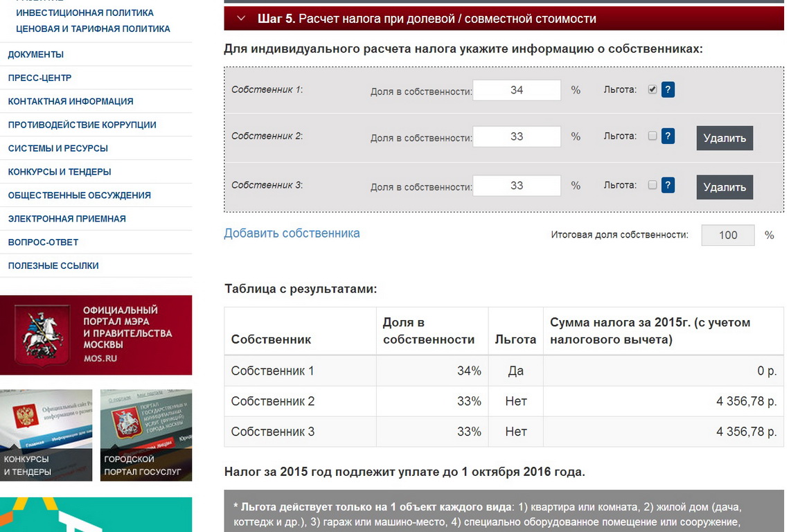This screenshot has height=532, width=791.
Task: Go to Электронная приемная section
Action: click(66, 218)
